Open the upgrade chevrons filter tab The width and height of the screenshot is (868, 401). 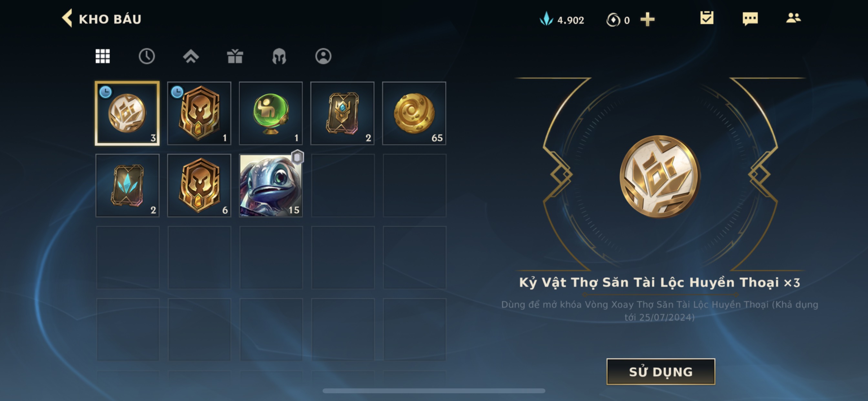point(191,56)
